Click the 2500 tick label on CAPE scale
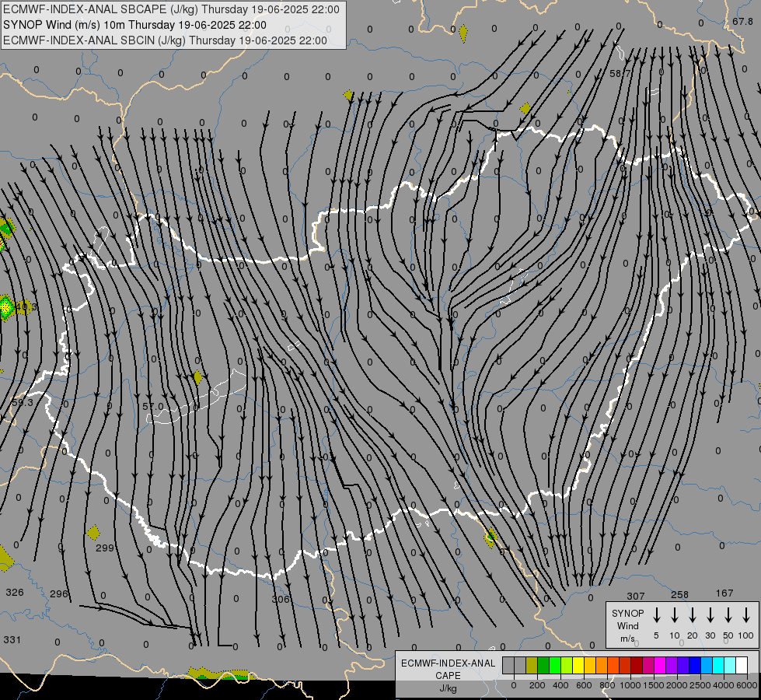The image size is (761, 700). tap(700, 685)
